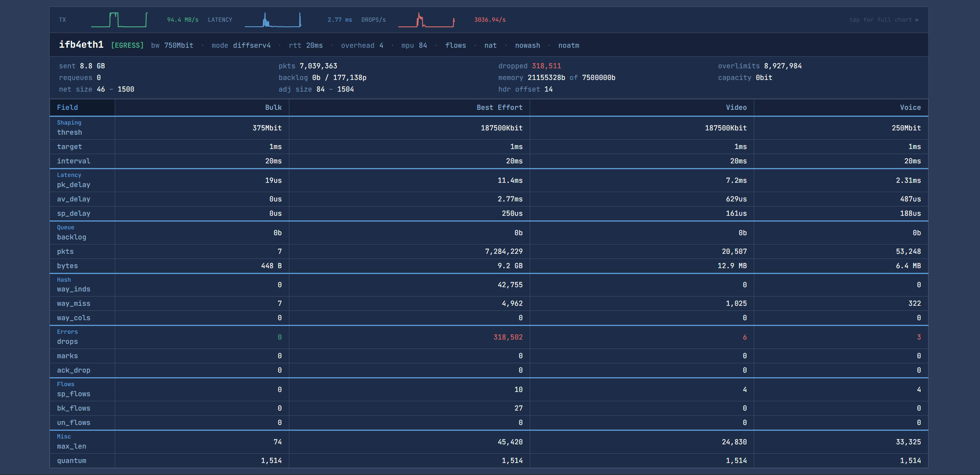The height and width of the screenshot is (475, 980).
Task: Click the Hash way_inds row label
Action: pyautogui.click(x=73, y=289)
